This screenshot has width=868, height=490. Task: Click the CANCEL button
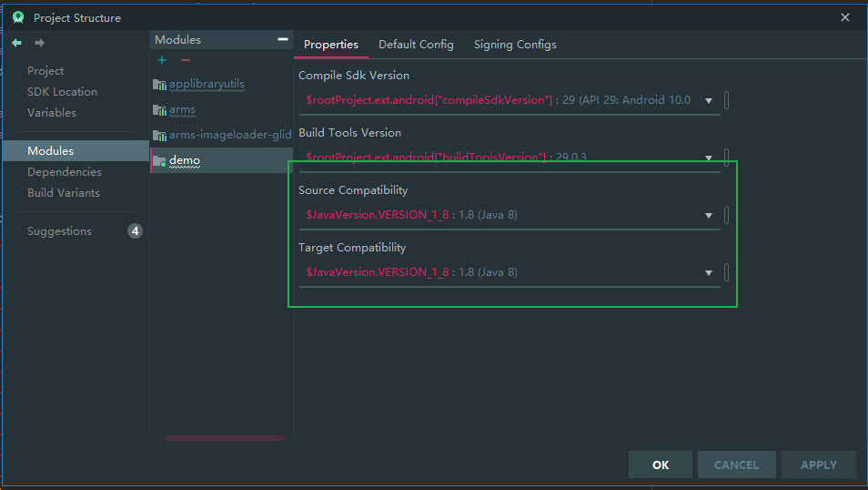coord(736,464)
